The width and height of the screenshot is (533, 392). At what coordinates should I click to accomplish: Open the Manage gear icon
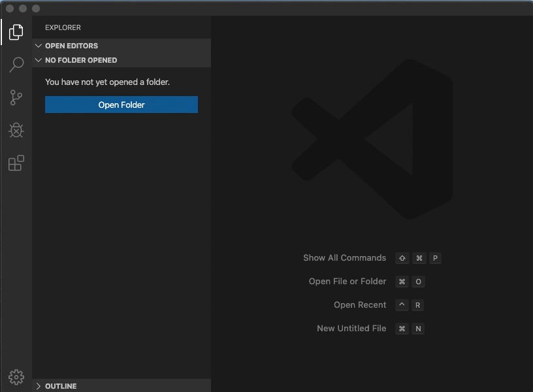16,377
